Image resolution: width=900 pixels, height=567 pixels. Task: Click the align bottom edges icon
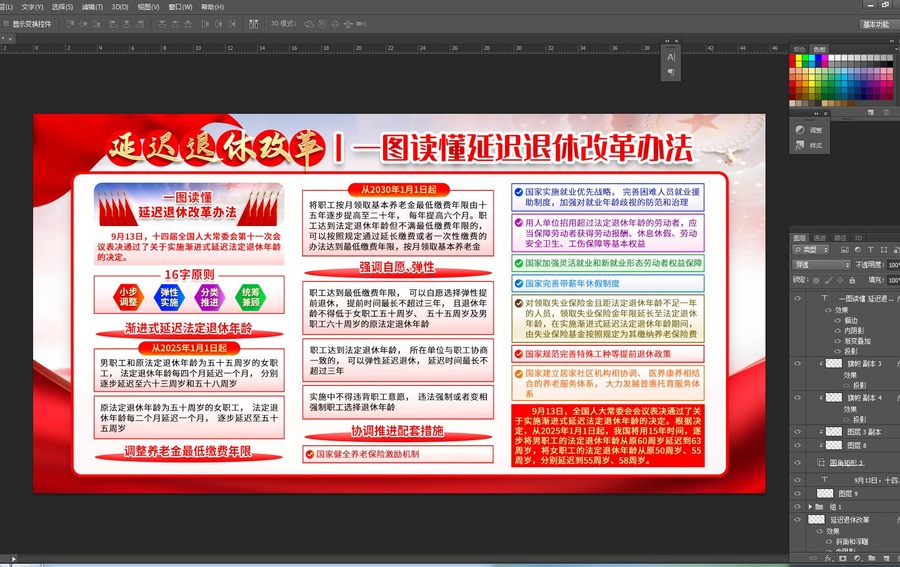tap(96, 24)
